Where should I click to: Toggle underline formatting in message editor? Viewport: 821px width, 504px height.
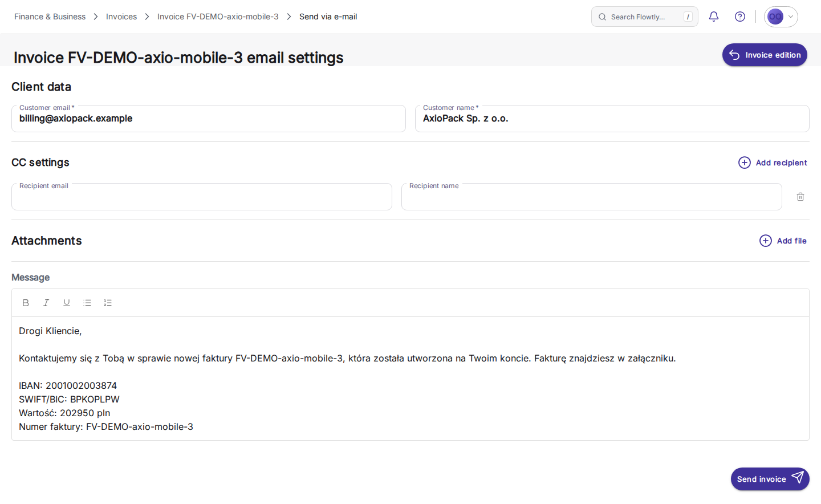click(x=67, y=303)
